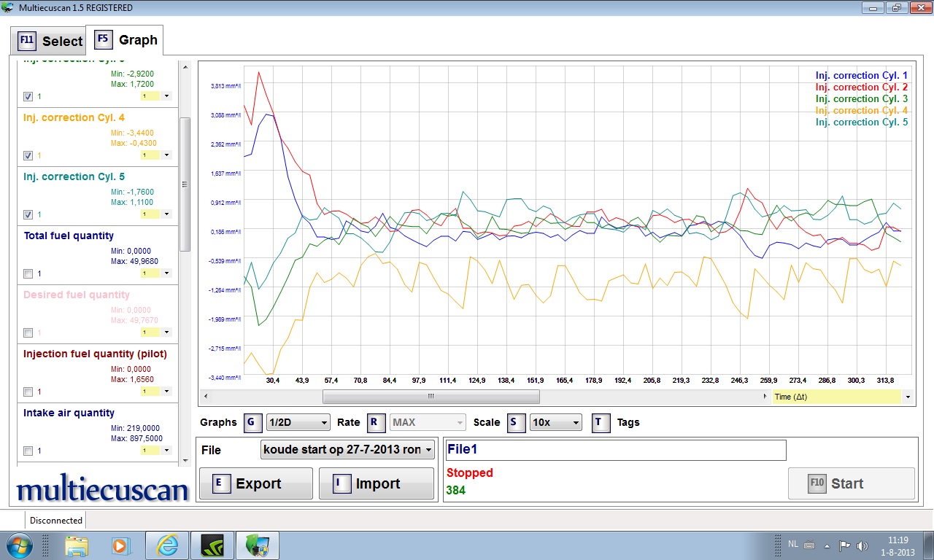Click the NVIDIA icon in the taskbar

(x=212, y=545)
